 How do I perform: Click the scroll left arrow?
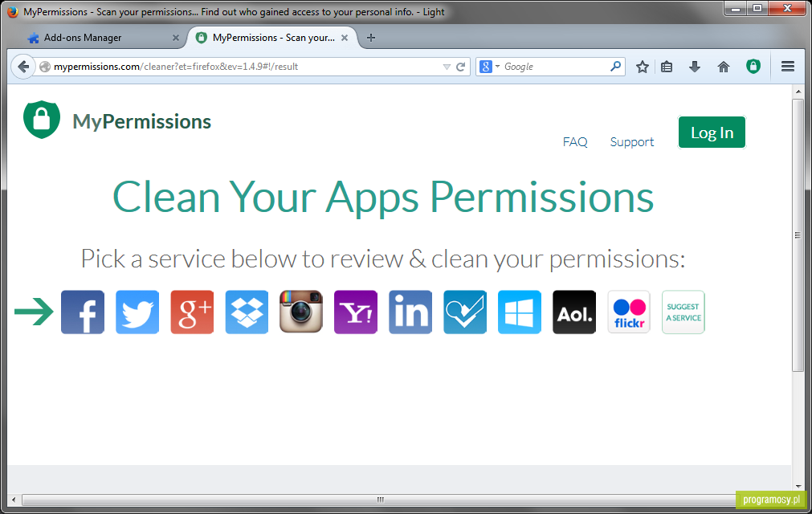tap(14, 500)
